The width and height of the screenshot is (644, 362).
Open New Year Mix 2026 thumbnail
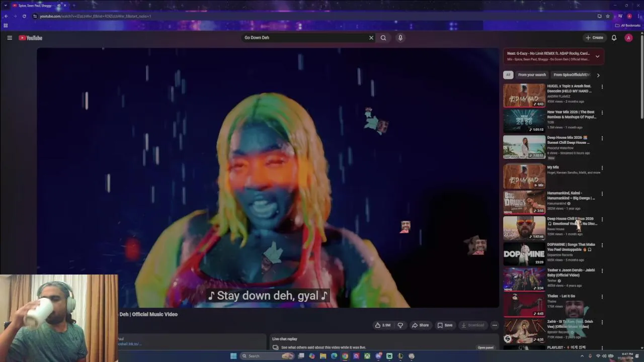tap(524, 121)
